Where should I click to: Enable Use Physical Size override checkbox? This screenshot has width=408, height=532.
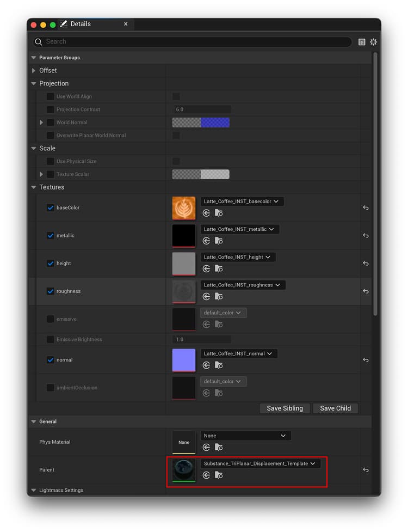pos(50,161)
